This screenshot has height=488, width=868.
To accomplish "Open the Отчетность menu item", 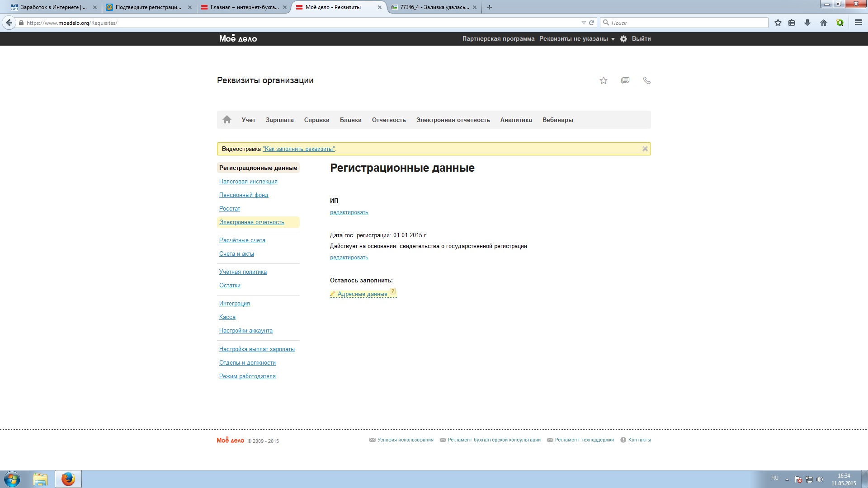I will [x=389, y=120].
